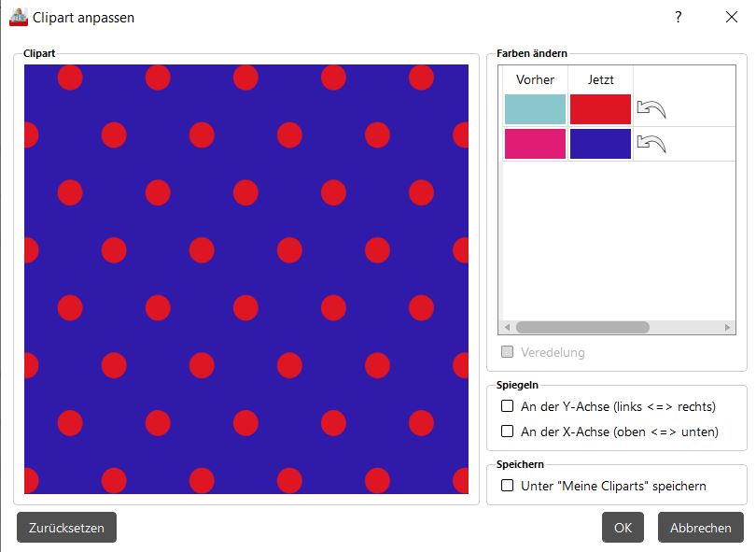Viewport: 756px width, 552px height.
Task: Enable mirroring on the X-Achse
Action: [508, 432]
